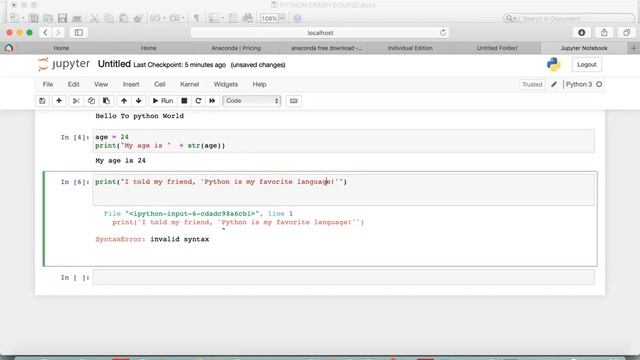The image size is (640, 360).
Task: Click the In [4] cell with age code
Action: point(343,141)
